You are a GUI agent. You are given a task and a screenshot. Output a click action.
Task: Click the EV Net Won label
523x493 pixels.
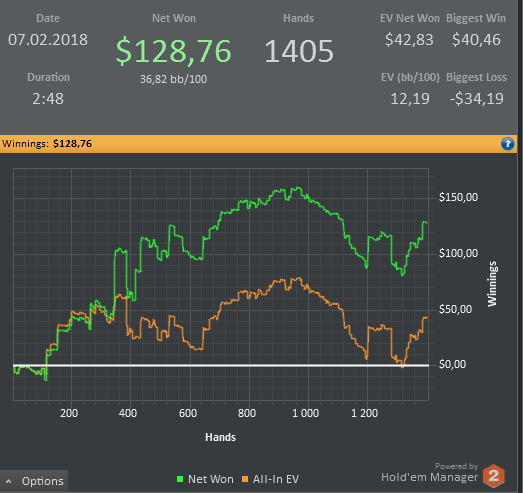tap(410, 18)
